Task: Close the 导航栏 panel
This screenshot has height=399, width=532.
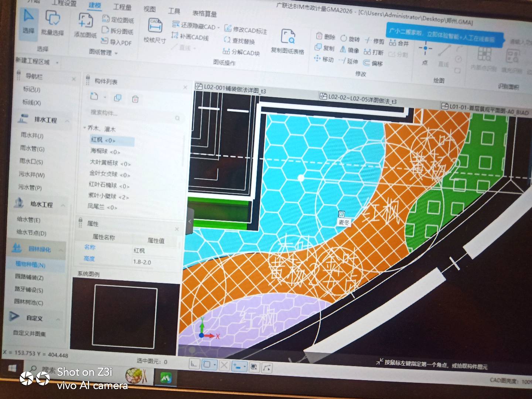Action: coord(74,79)
